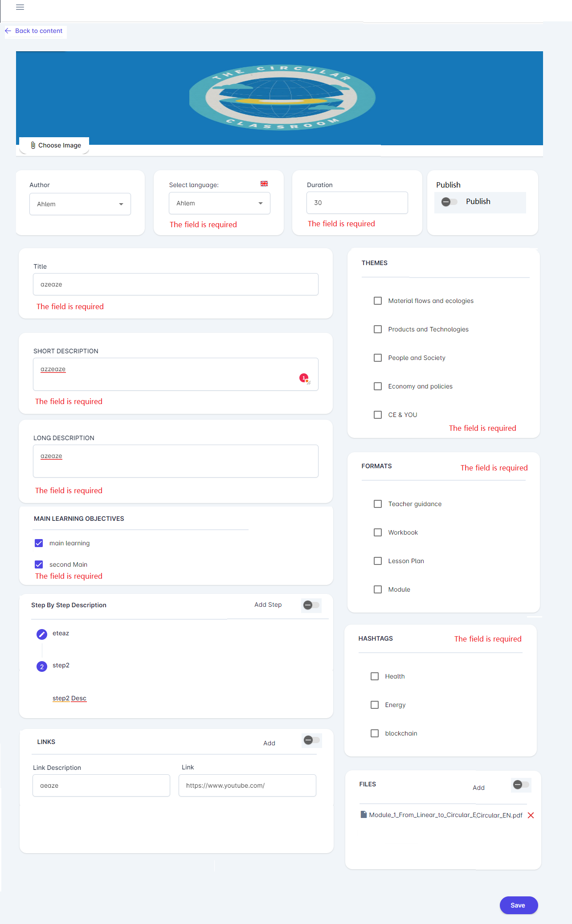The height and width of the screenshot is (924, 572).
Task: Uncheck the second Main objective
Action: 39,564
